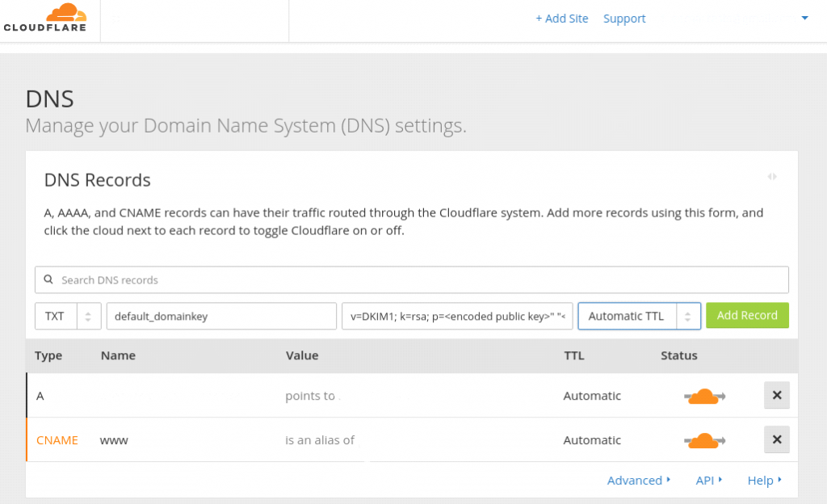Image resolution: width=827 pixels, height=504 pixels.
Task: Focus the Search DNS records field
Action: coord(411,280)
